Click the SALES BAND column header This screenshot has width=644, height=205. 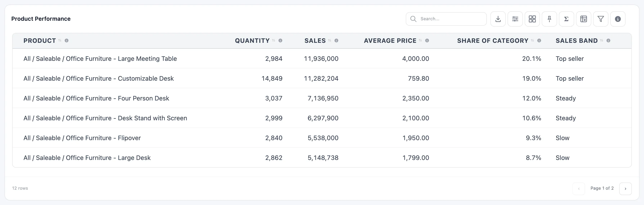click(576, 41)
